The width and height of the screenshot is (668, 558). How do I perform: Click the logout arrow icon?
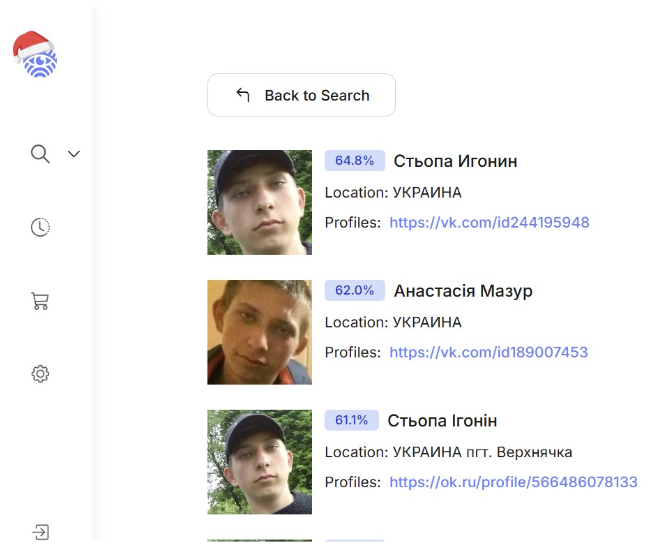40,532
